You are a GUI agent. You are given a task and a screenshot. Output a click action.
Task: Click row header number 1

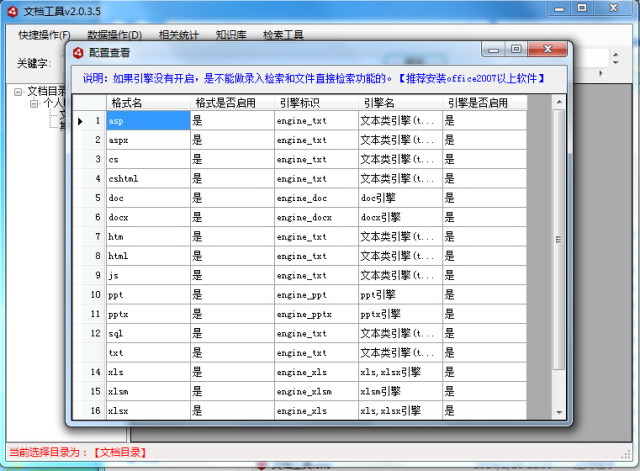[x=90, y=121]
